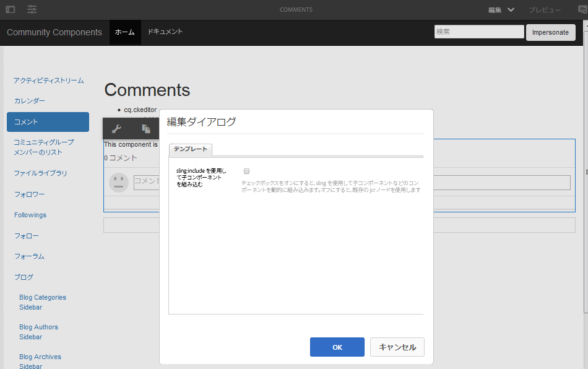Enable the sling:include checkbox
The height and width of the screenshot is (369, 588).
tap(246, 171)
